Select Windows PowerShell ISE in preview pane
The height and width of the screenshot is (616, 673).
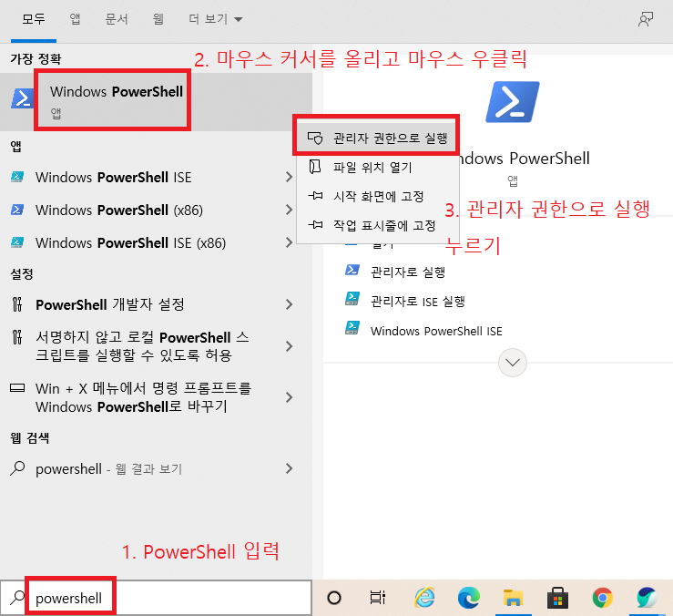(x=436, y=331)
